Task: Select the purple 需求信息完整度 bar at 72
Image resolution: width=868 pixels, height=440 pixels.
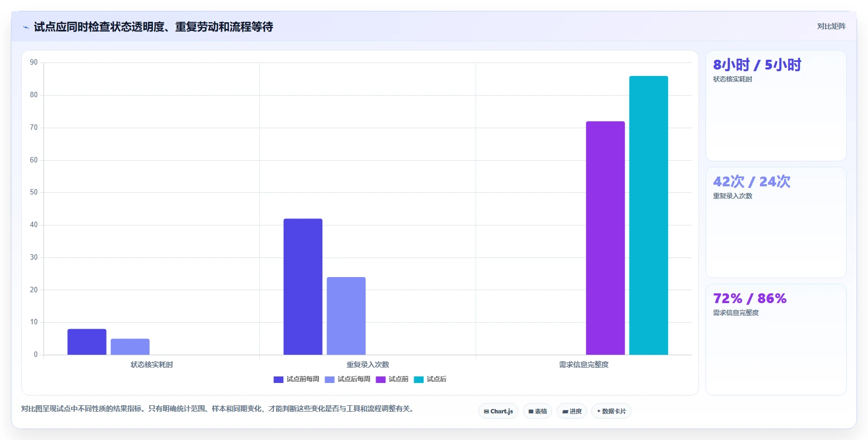Action: 605,238
